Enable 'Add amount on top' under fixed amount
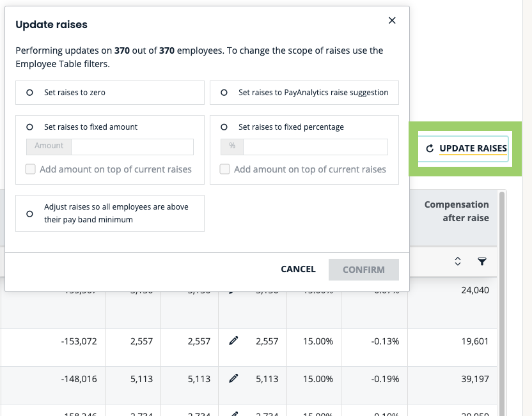The image size is (532, 416). (30, 169)
